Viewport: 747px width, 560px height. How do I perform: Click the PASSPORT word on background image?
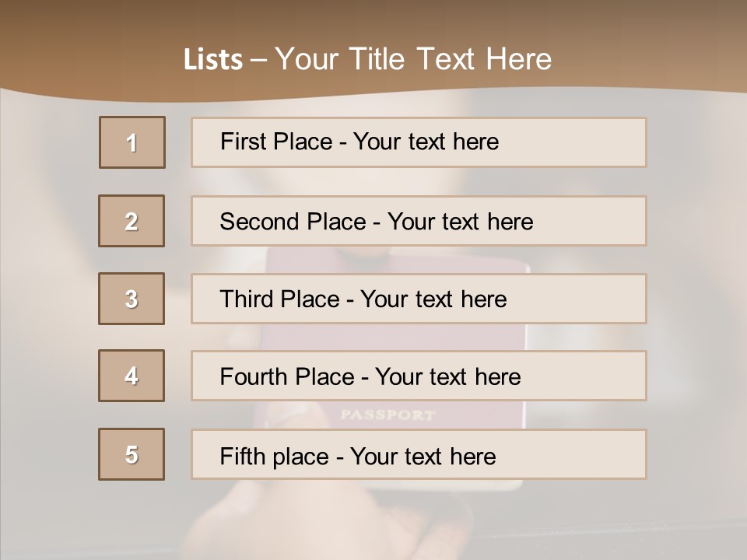tap(388, 415)
